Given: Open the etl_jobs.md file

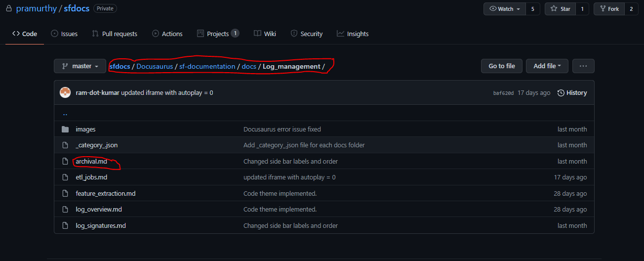Looking at the screenshot, I should pos(91,177).
